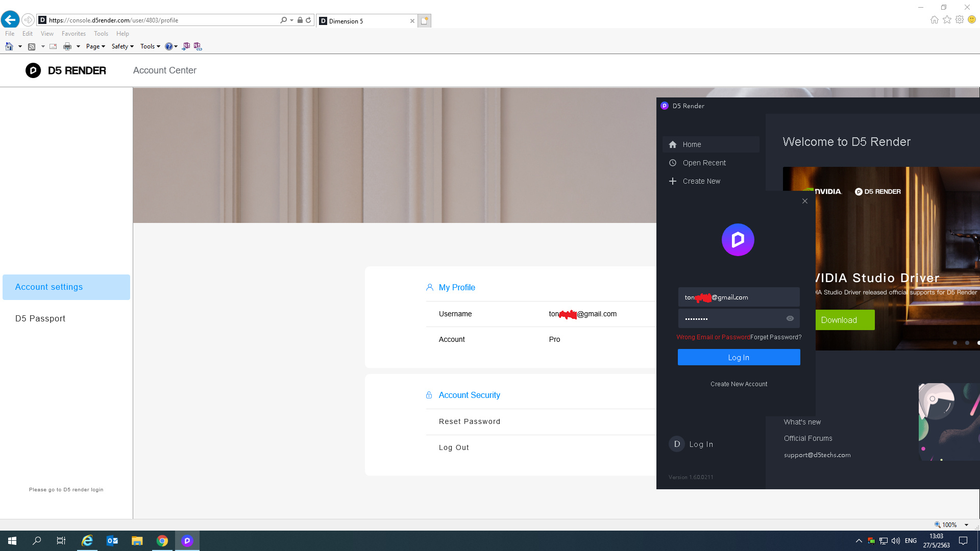Select the D5 Passport sidebar item
The width and height of the screenshot is (980, 551).
40,318
